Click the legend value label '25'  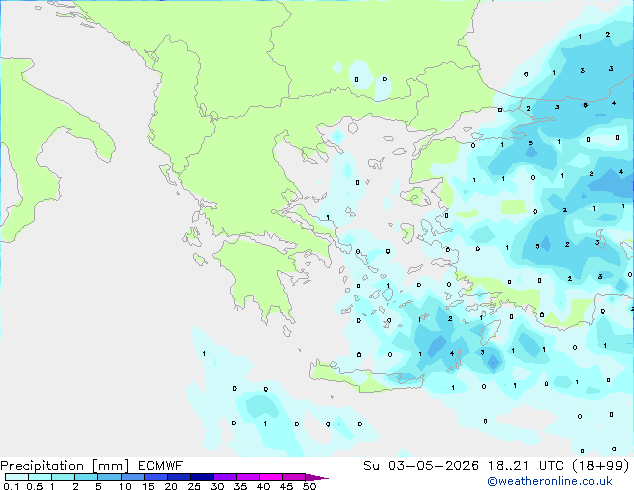click(194, 486)
